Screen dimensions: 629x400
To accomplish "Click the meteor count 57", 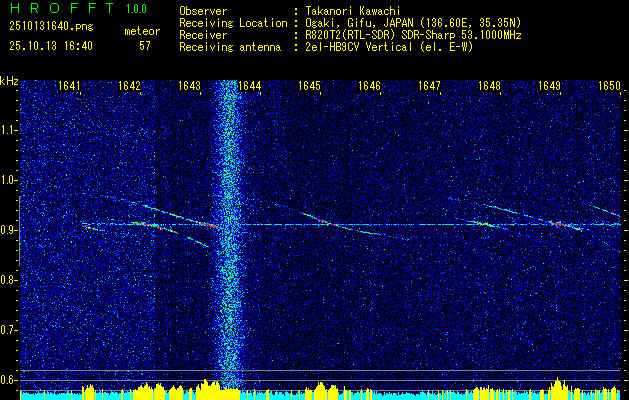I will 145,46.
